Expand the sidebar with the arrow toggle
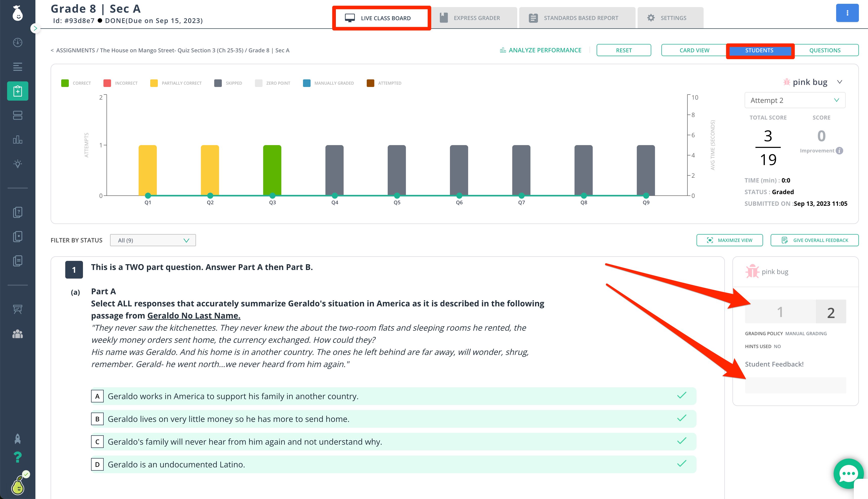868x499 pixels. point(35,29)
